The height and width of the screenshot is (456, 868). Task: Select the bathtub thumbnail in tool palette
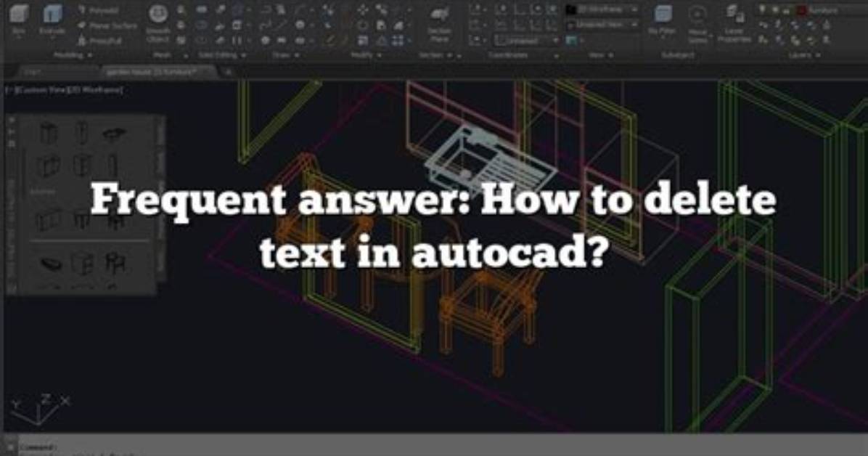[x=52, y=264]
